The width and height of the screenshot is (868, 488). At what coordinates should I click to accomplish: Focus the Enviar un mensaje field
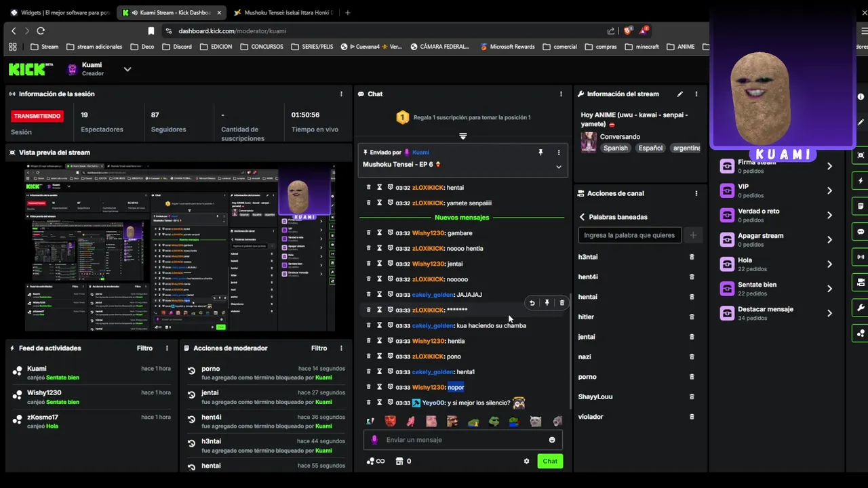pyautogui.click(x=463, y=440)
